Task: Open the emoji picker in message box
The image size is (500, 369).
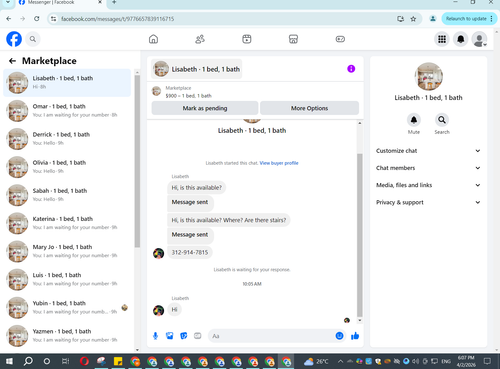Action: 339,336
